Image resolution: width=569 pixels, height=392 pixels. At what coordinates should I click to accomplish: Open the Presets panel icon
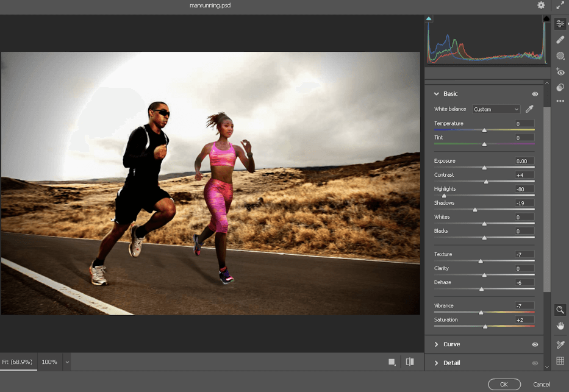pyautogui.click(x=560, y=88)
